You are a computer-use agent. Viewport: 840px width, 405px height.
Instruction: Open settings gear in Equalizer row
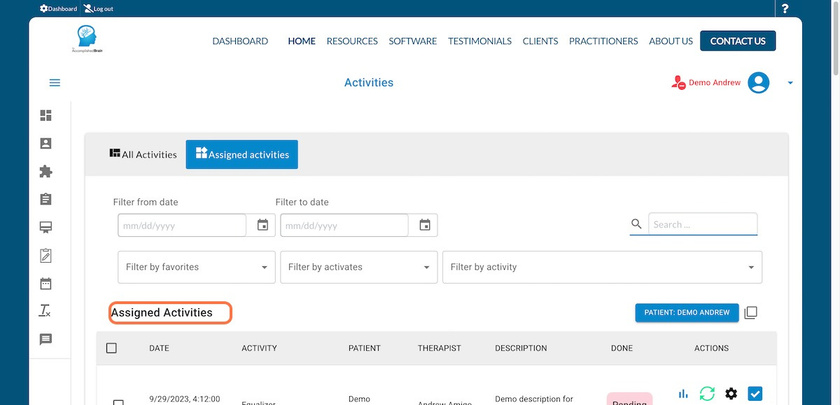731,394
